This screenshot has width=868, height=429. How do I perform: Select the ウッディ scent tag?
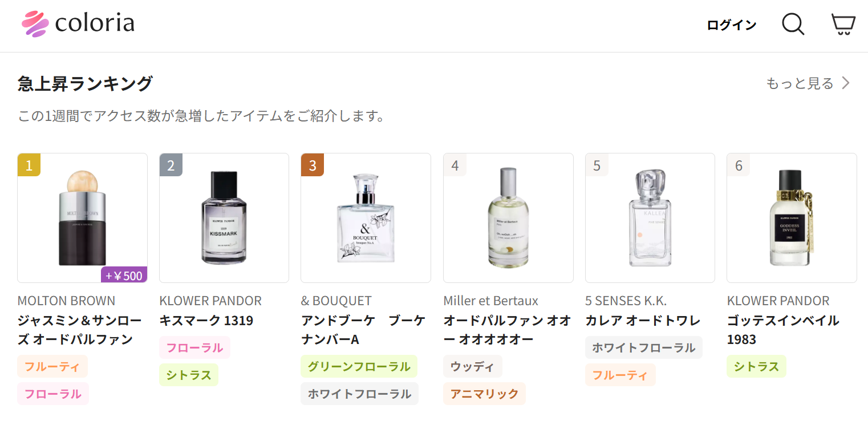[x=472, y=366]
